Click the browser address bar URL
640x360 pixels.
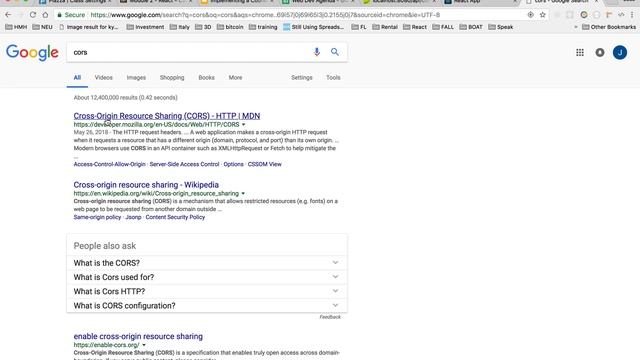click(265, 15)
